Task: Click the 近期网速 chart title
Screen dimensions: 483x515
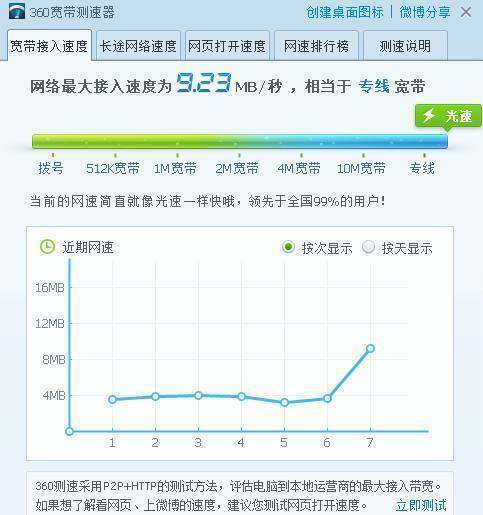Action: click(88, 247)
